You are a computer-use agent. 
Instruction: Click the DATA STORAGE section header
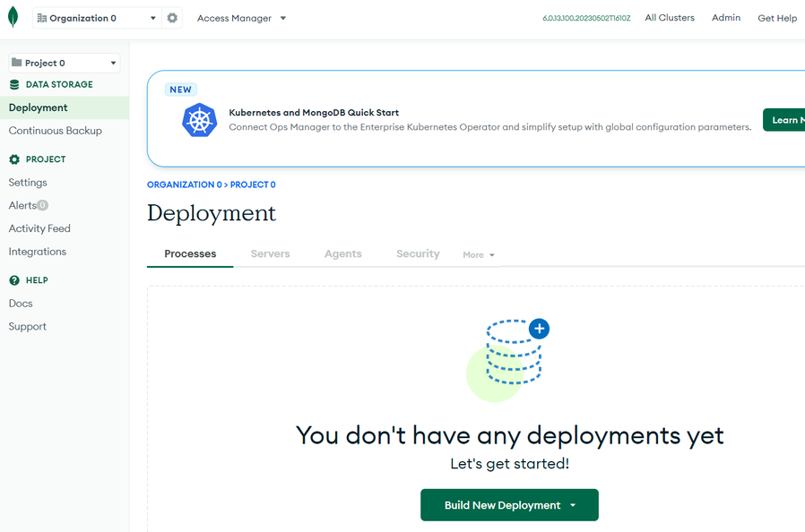59,85
